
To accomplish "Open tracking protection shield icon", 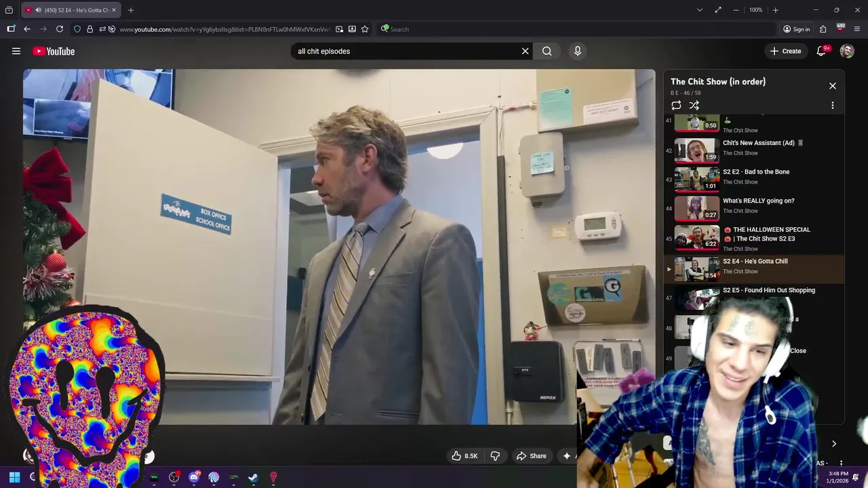I will pos(77,29).
